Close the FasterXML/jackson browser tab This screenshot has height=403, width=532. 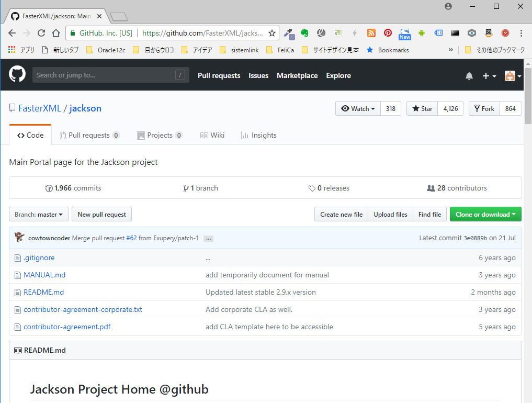point(99,16)
